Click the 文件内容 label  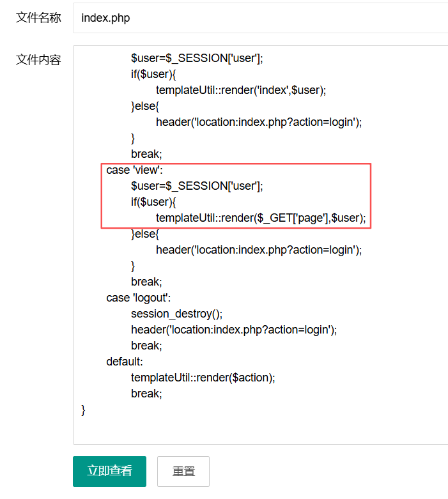(38, 60)
